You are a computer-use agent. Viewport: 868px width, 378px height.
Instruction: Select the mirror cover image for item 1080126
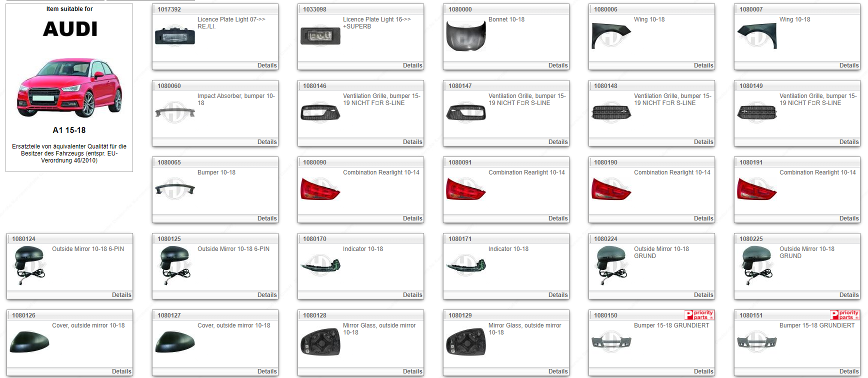(x=29, y=342)
